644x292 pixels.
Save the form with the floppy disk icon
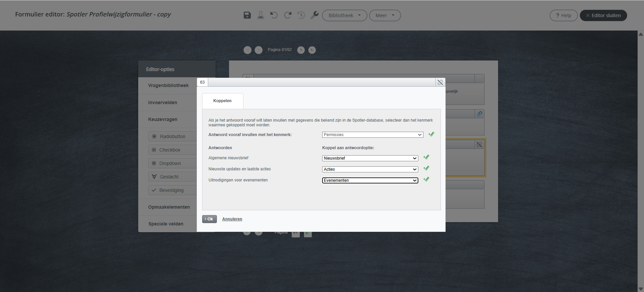[247, 15]
